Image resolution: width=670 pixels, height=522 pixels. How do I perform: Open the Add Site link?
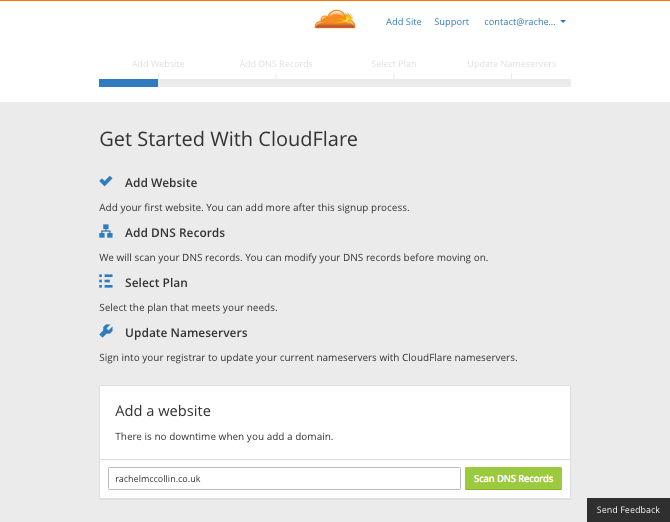click(403, 22)
